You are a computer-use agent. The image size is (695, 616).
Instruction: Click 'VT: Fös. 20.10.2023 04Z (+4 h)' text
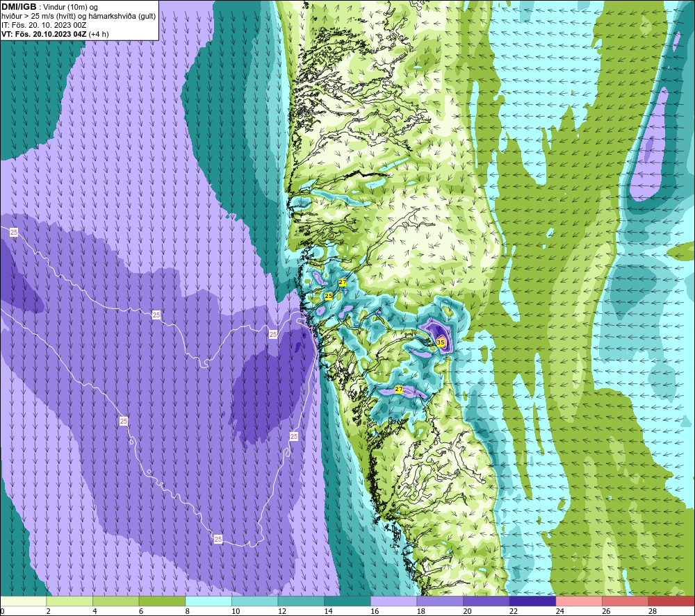[55, 34]
